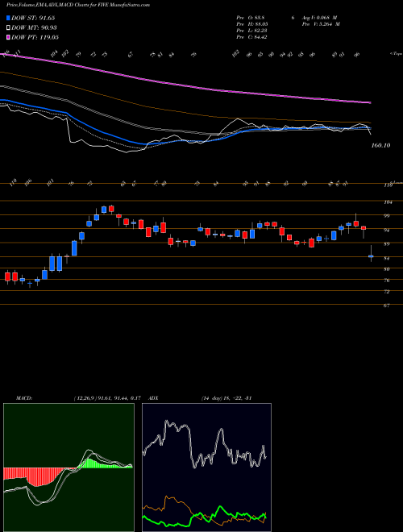
Task: Click the 84 price axis label
Action: 387,258
